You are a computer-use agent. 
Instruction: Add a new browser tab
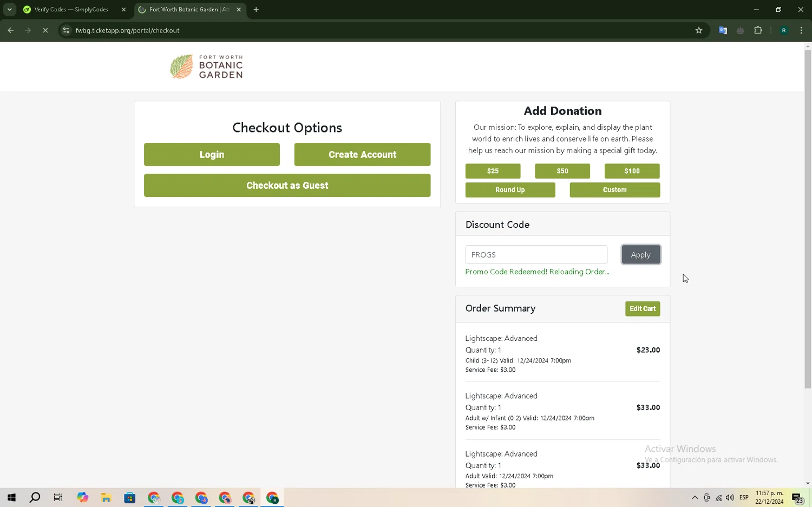click(x=256, y=9)
